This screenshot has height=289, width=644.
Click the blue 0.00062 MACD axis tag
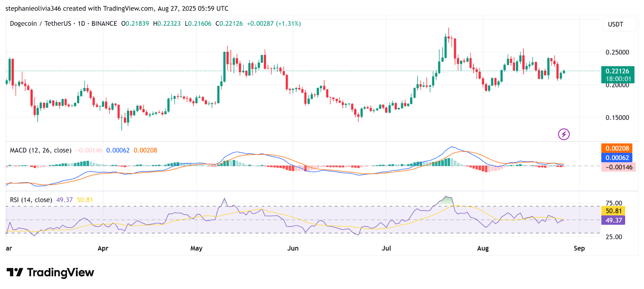click(617, 158)
